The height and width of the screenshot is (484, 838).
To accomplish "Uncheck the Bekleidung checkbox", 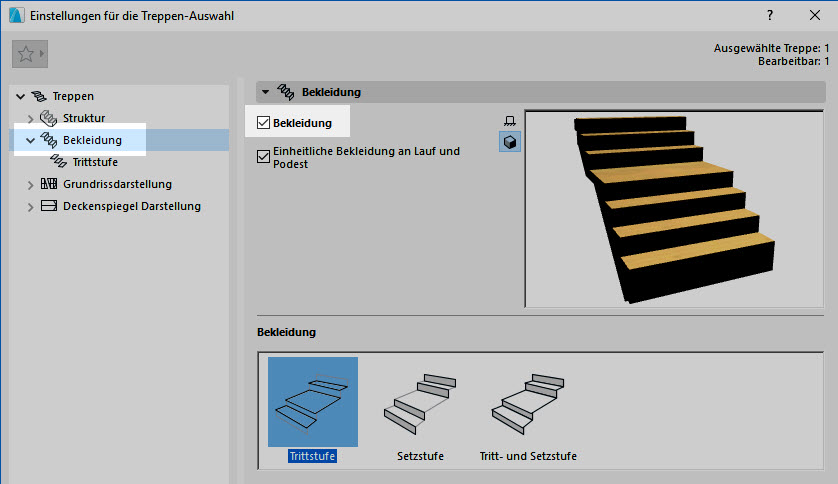I will coord(263,123).
